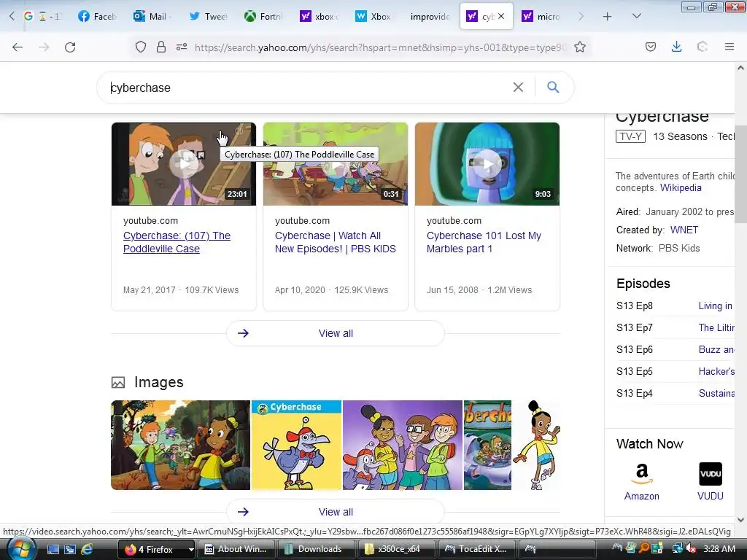Open S13 Ep6 Buzz an episode link
The image size is (747, 560).
(716, 349)
